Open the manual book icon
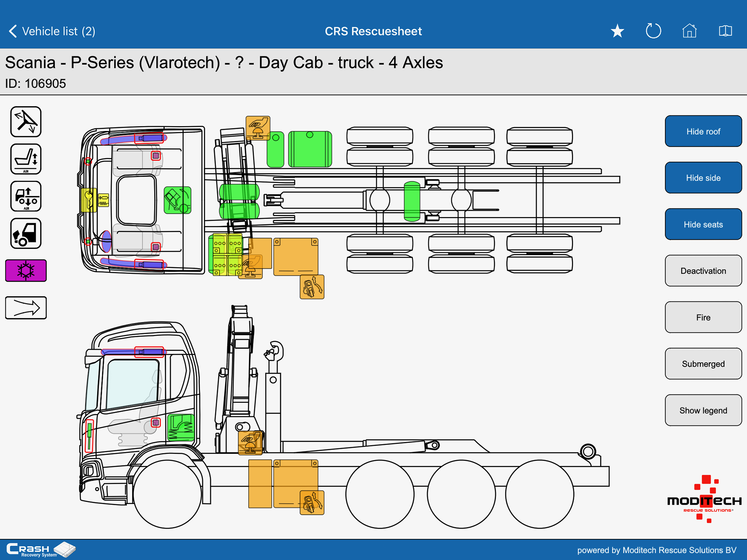Screen dimensions: 747x560 coord(725,31)
